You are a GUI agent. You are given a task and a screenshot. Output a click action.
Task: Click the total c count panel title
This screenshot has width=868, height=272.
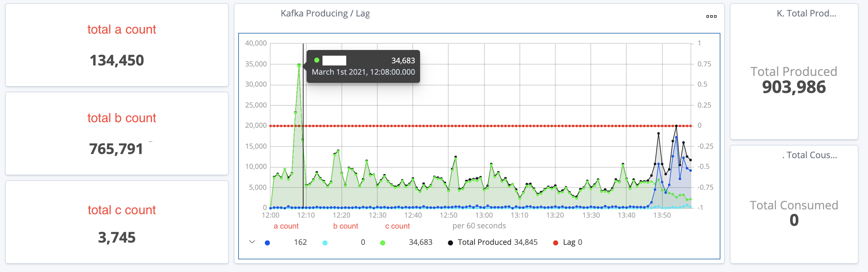tap(122, 210)
